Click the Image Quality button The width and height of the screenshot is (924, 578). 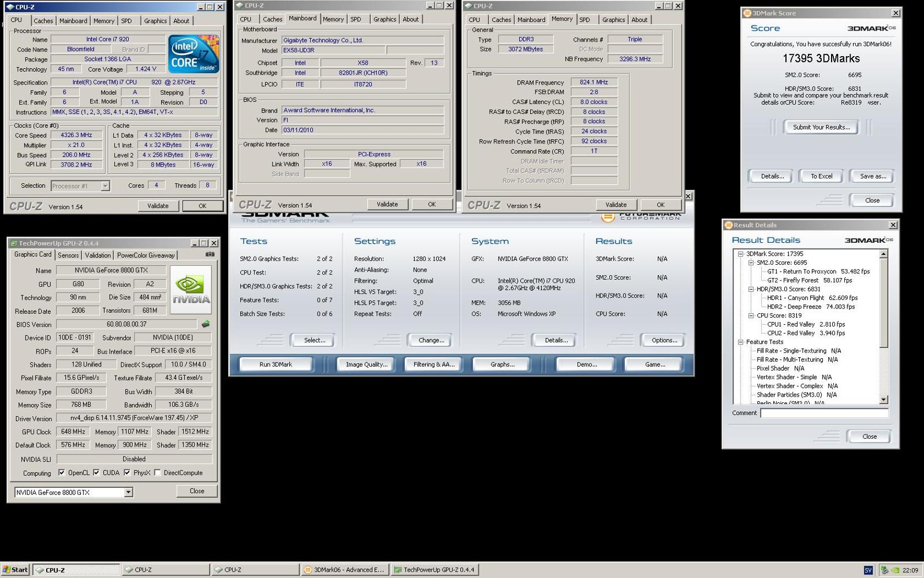pos(366,364)
